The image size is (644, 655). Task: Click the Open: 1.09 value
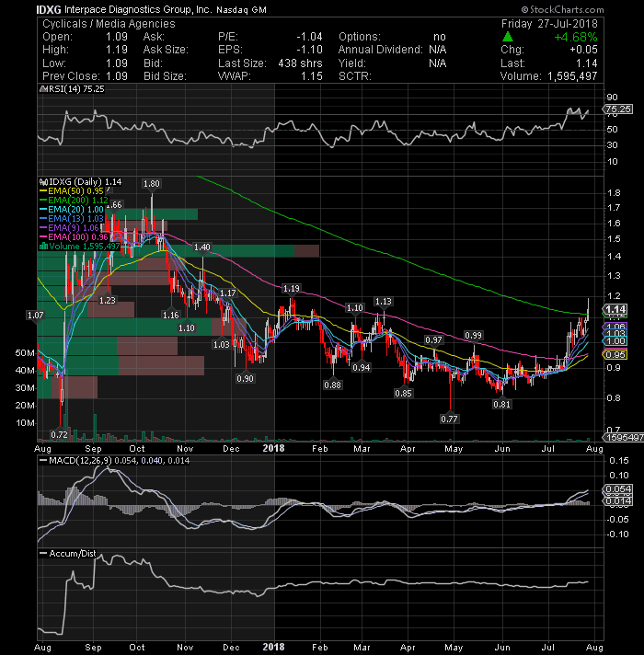(x=117, y=37)
